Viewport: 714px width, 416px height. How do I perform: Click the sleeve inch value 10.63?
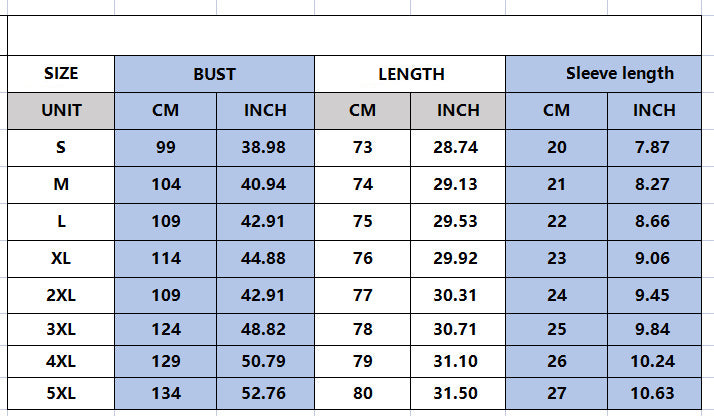pos(654,393)
